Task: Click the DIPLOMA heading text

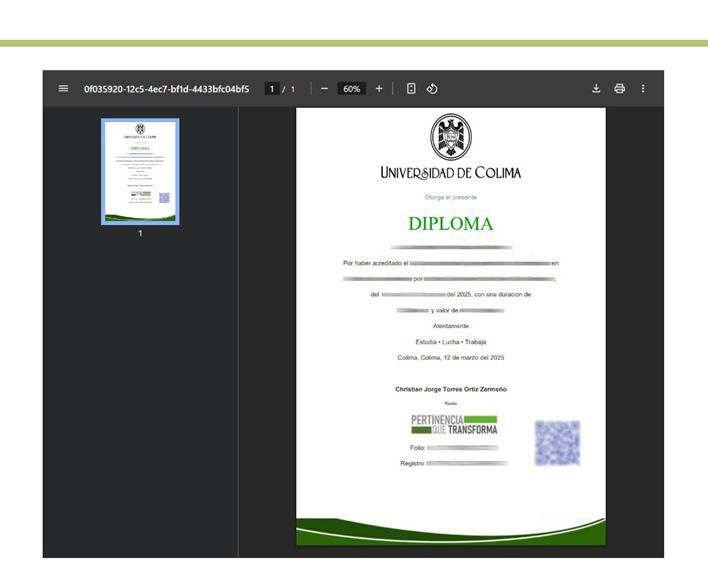Action: (x=451, y=224)
